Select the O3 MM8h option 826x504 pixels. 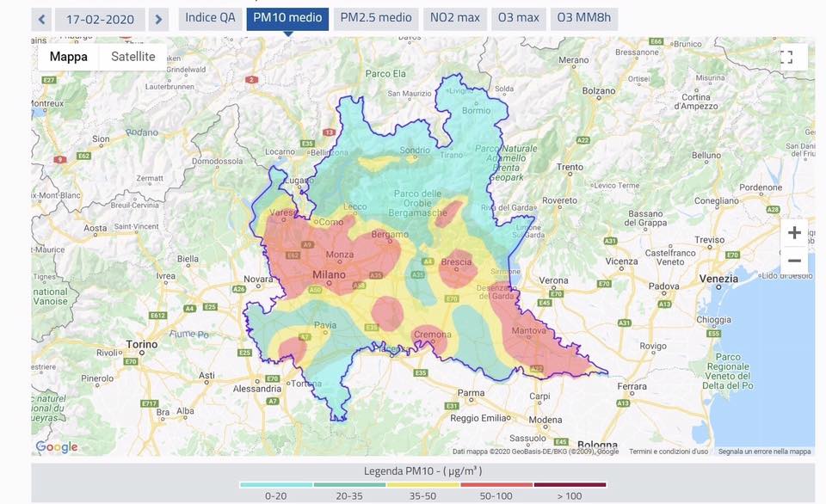584,17
